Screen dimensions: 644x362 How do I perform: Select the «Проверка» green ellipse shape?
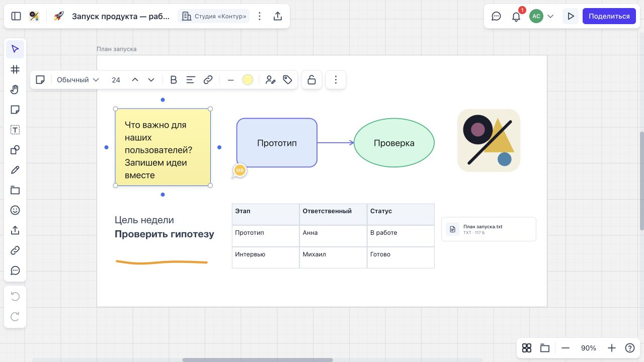tap(394, 143)
